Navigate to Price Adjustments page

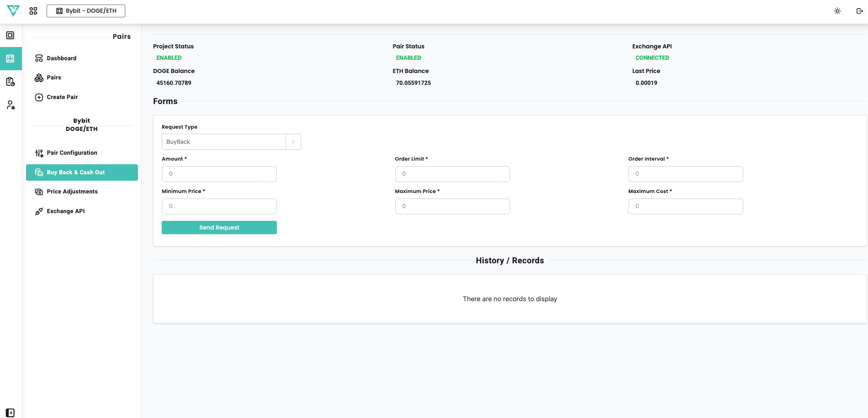click(72, 192)
